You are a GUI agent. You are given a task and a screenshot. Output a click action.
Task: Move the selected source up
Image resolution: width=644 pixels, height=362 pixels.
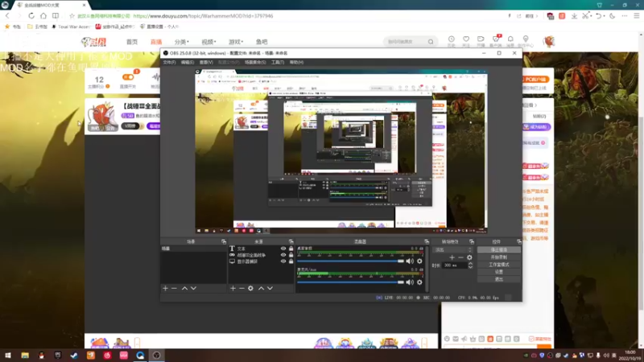pyautogui.click(x=261, y=289)
